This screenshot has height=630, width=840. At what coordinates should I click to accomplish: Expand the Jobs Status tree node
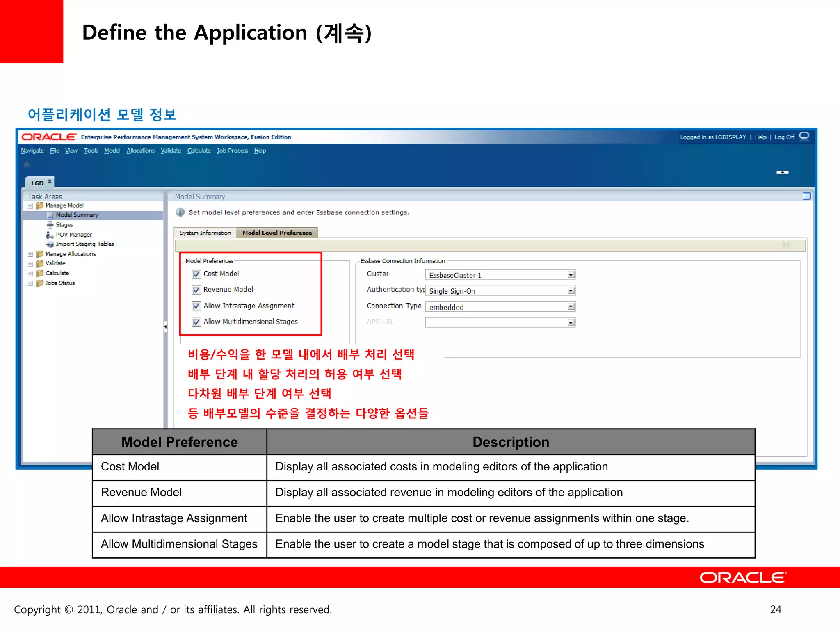tap(30, 283)
